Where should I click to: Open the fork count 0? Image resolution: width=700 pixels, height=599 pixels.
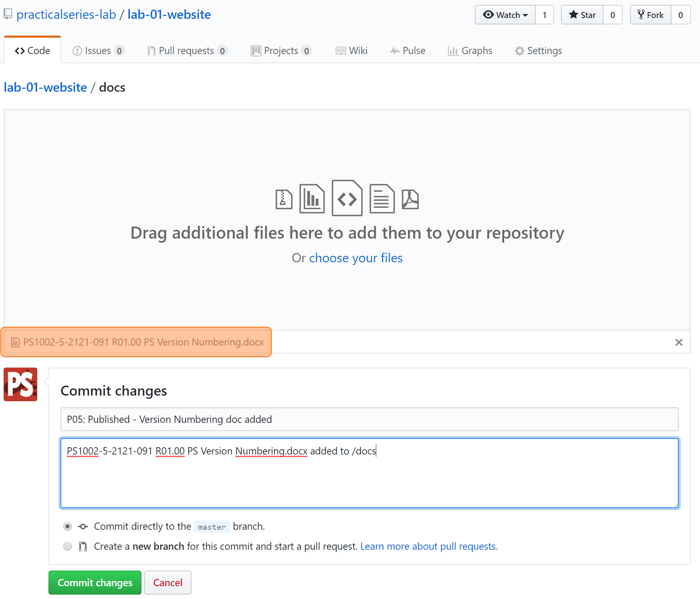click(681, 15)
